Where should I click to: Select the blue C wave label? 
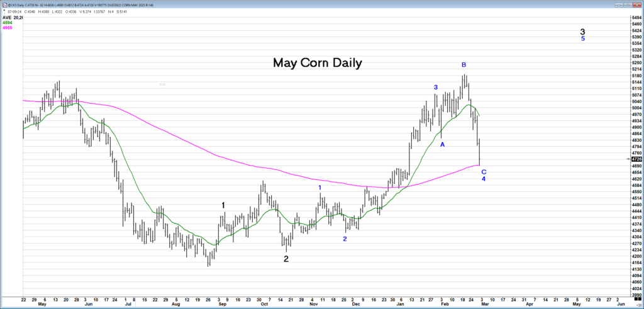[x=484, y=172]
